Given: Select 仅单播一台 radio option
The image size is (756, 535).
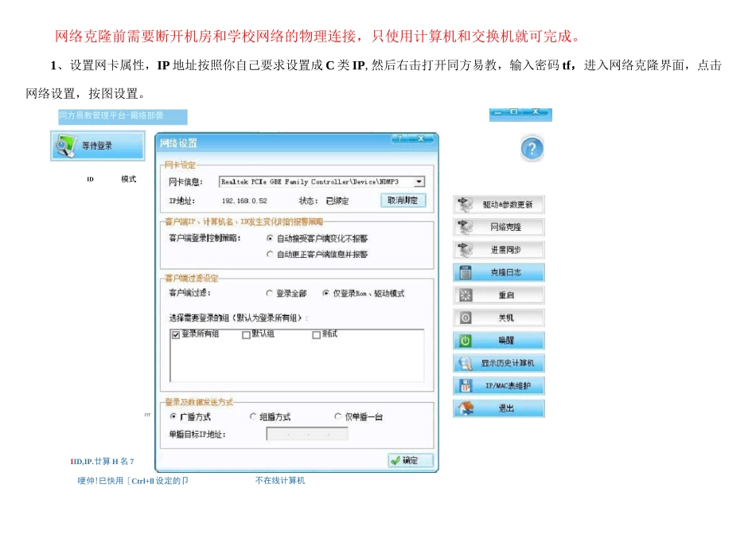Looking at the screenshot, I should 338,416.
